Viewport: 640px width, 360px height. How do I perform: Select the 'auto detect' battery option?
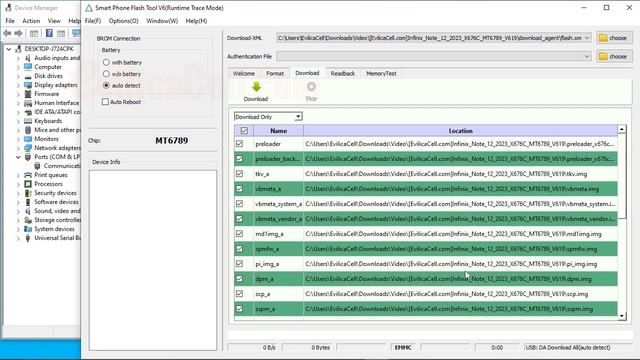click(x=106, y=85)
